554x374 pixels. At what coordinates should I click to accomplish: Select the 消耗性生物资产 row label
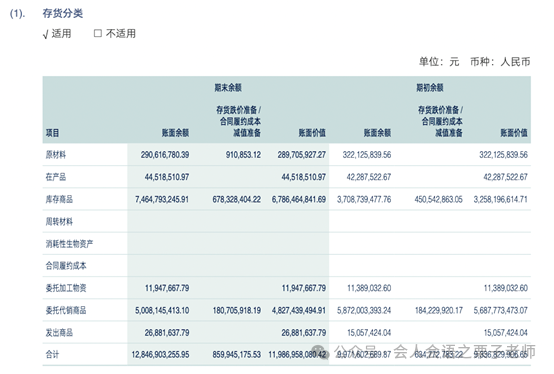coord(69,244)
